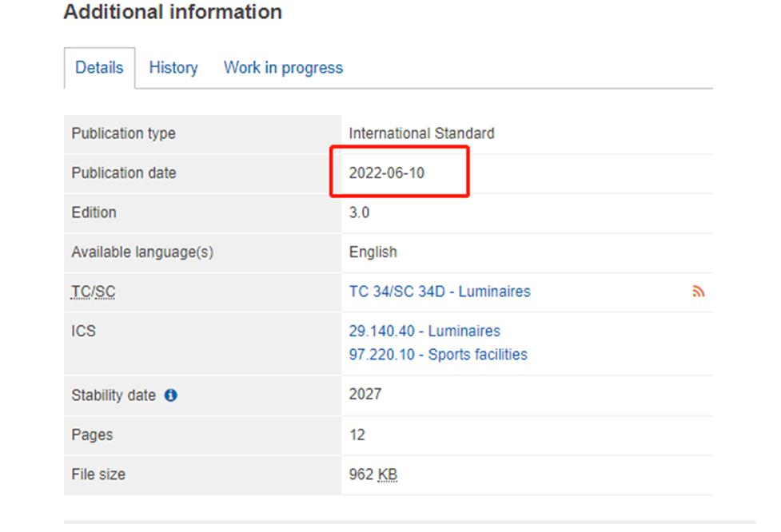Select the Pages row label
Screen dimensions: 781x532
point(92,435)
